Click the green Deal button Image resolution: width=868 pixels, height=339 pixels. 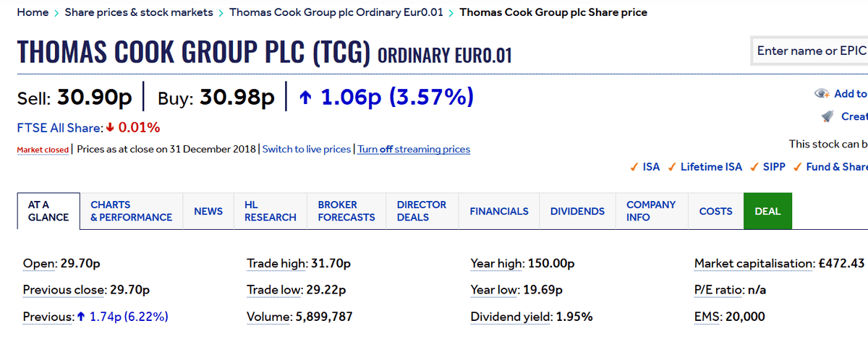(x=767, y=211)
